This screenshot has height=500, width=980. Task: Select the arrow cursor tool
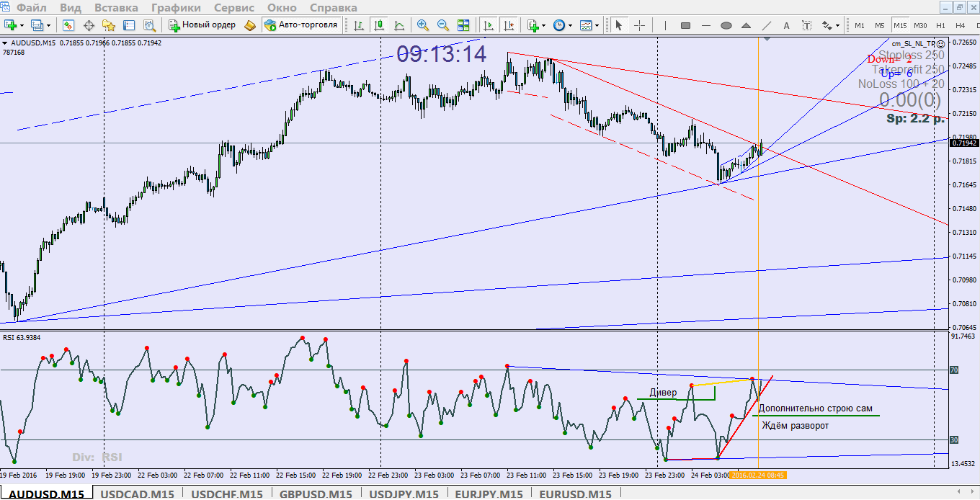tap(618, 25)
